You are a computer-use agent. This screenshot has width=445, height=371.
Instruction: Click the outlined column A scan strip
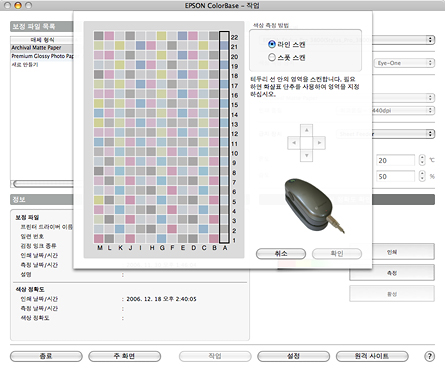coord(224,137)
